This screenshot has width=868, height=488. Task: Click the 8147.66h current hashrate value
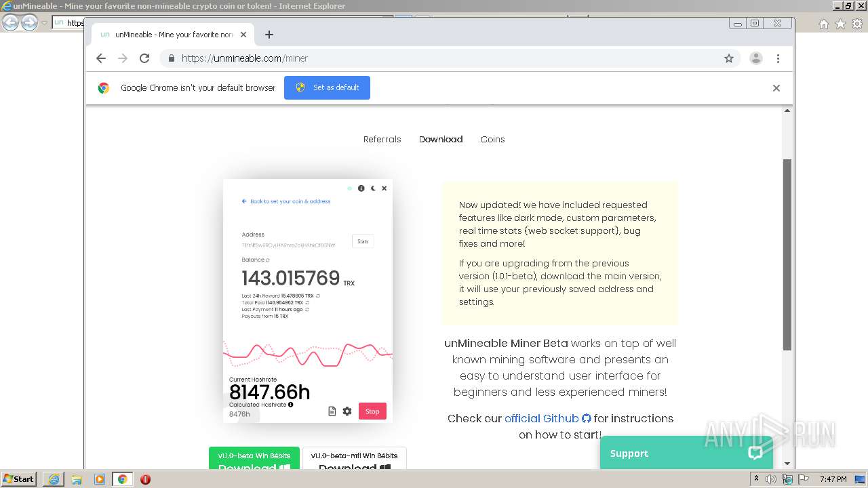tap(269, 392)
